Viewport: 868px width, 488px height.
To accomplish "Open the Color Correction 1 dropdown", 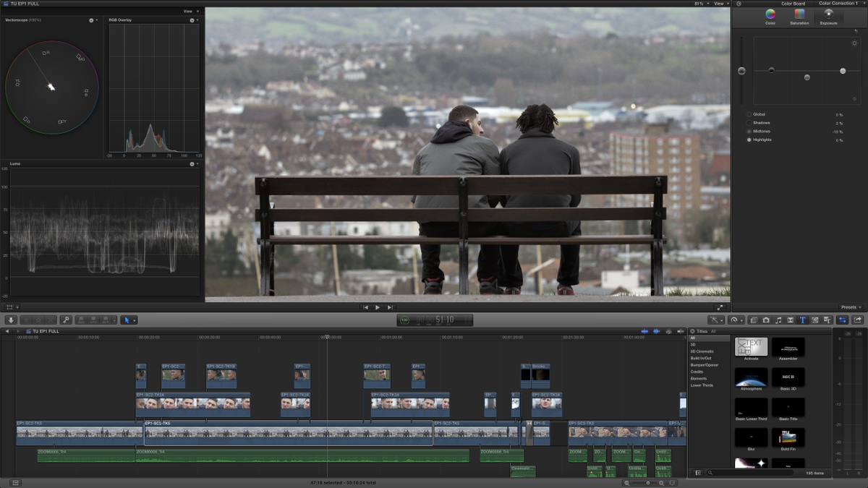I will pos(840,4).
